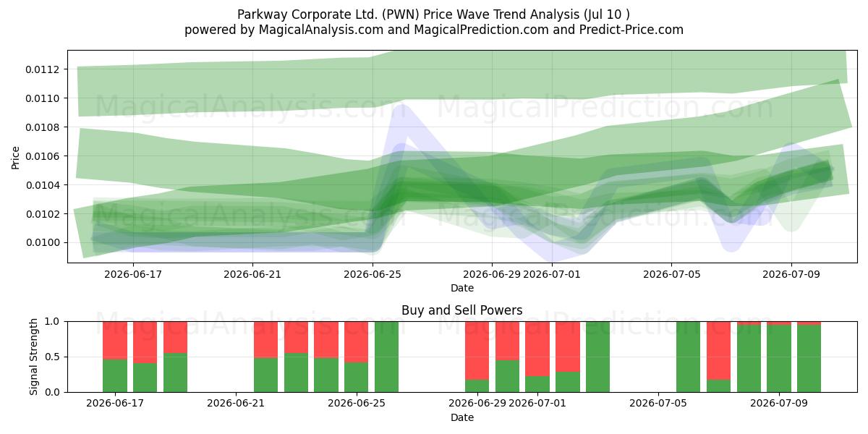868x434 pixels.
Task: Click the red sell segment of the 2026-06-29 bar
Action: tap(477, 350)
